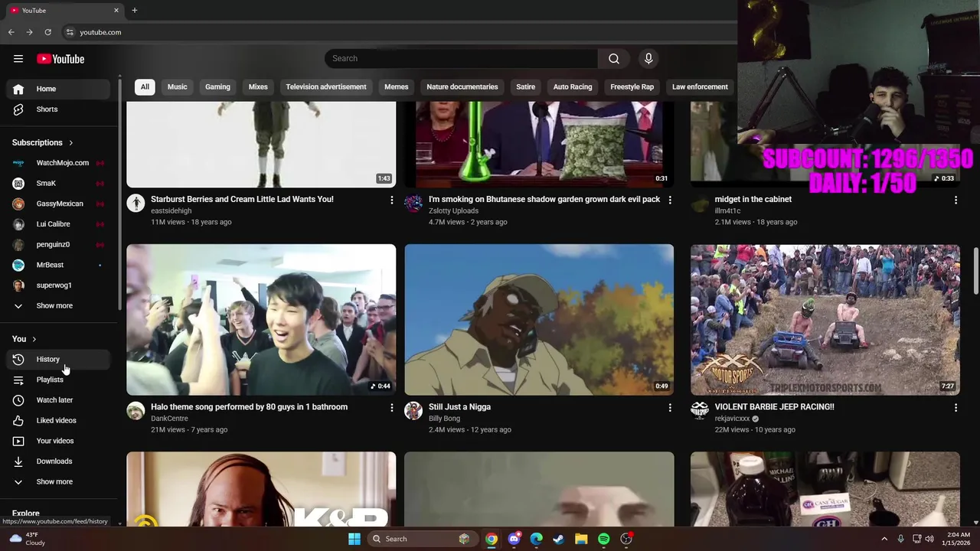This screenshot has width=980, height=551.
Task: Click the YouTube logo
Action: pos(60,59)
